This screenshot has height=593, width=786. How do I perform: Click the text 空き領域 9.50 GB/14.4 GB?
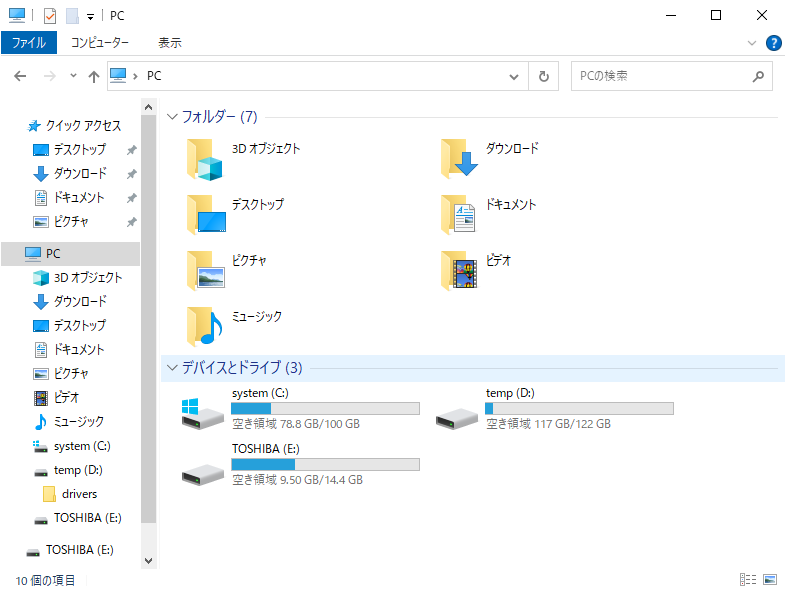pos(297,480)
